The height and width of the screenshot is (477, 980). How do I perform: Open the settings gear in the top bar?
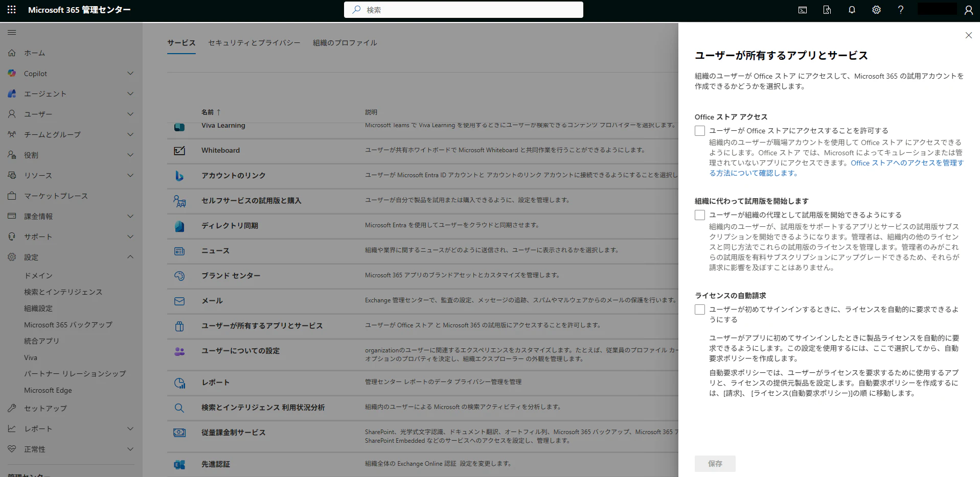click(876, 10)
